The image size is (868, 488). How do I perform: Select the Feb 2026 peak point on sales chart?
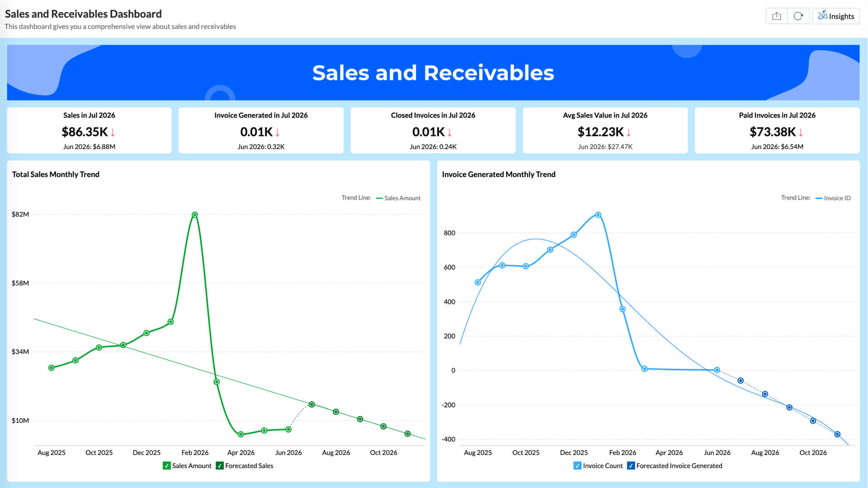pos(194,215)
